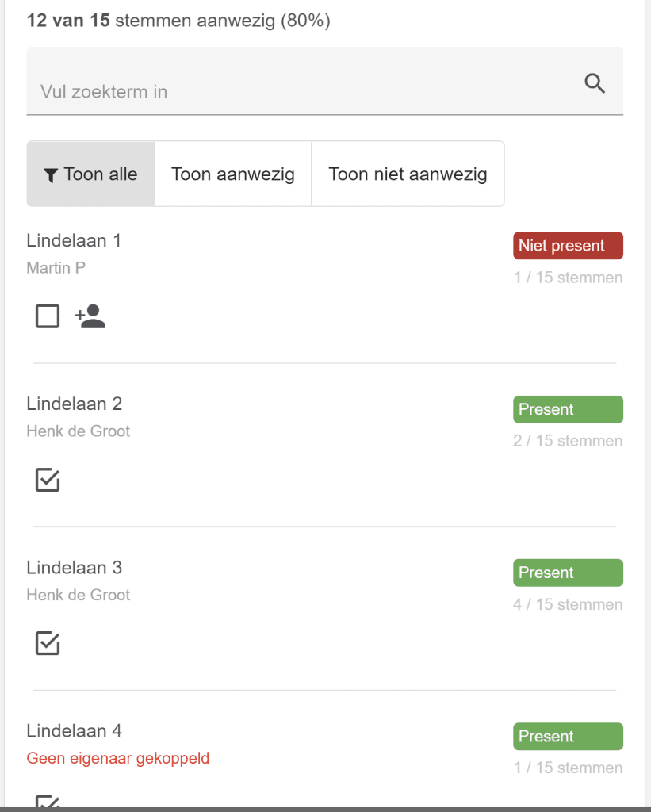This screenshot has width=651, height=812.
Task: Switch to Toon niet aanwezig filter
Action: point(408,174)
